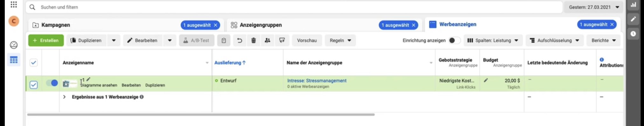
Task: Open the audience people icon
Action: 267,41
